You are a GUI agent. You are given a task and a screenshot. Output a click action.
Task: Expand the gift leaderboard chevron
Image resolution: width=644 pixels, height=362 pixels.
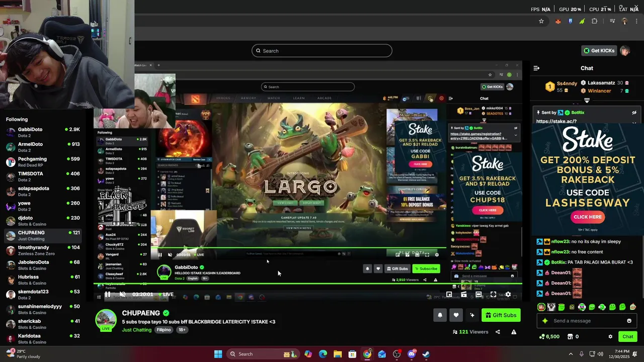coord(587,101)
